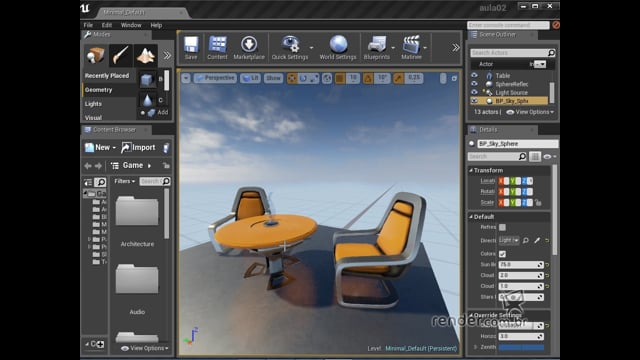Image resolution: width=640 pixels, height=360 pixels.
Task: Toggle visibility eye for Table actor
Action: (474, 76)
